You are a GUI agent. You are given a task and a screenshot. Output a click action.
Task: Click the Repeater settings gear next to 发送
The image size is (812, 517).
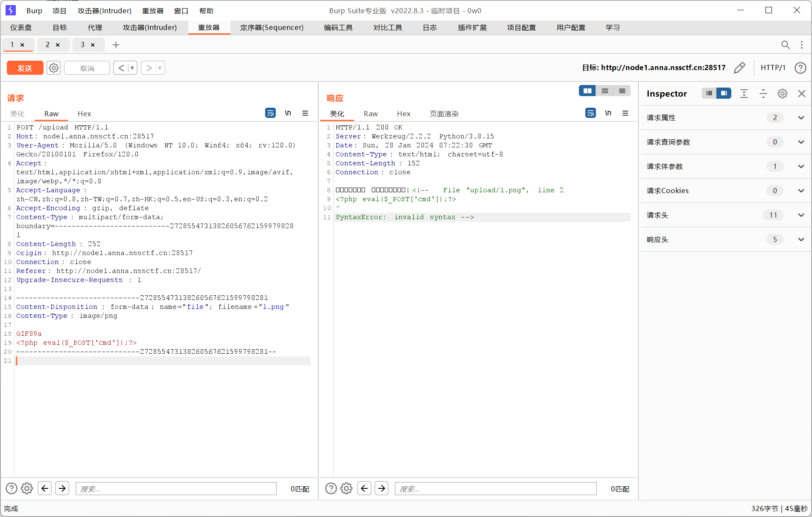[x=53, y=68]
